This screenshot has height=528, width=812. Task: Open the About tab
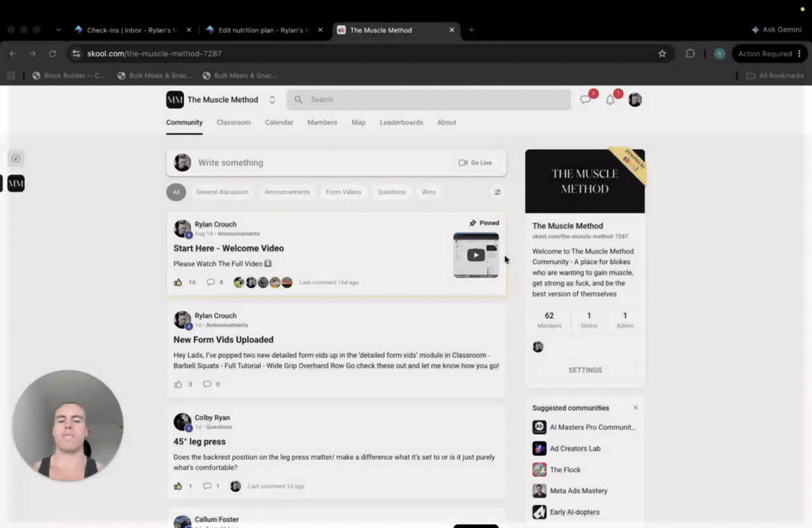click(x=446, y=123)
